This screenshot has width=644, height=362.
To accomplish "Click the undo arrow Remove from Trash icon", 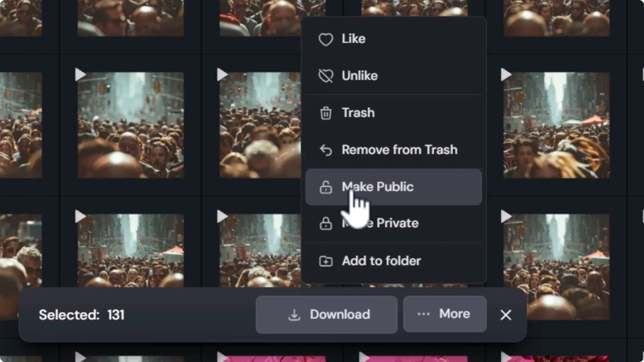I will (325, 150).
